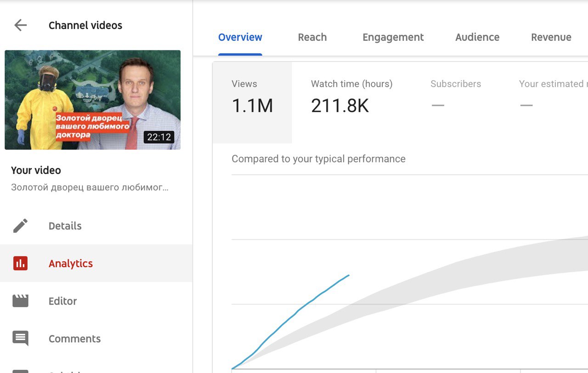Viewport: 588px width, 373px height.
Task: Open the Audience tab
Action: [477, 37]
